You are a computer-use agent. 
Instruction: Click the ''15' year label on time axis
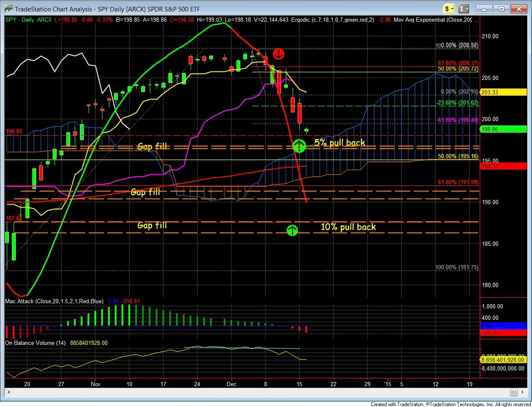click(x=387, y=384)
